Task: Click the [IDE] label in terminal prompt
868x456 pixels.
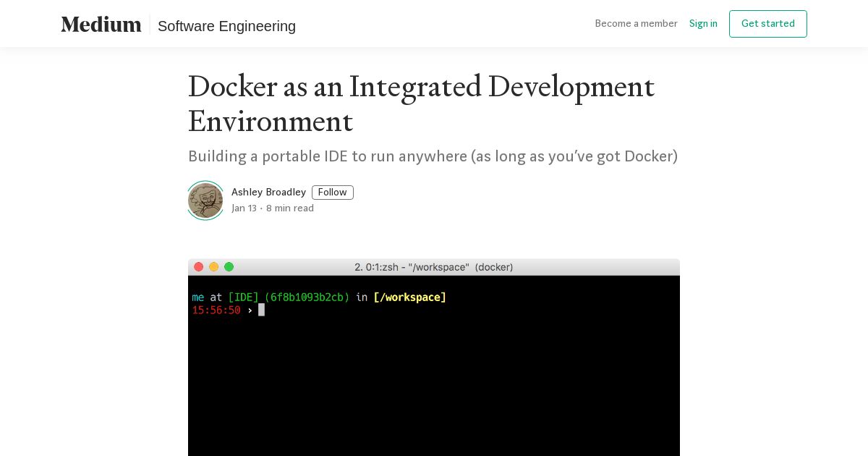Action: pos(243,297)
